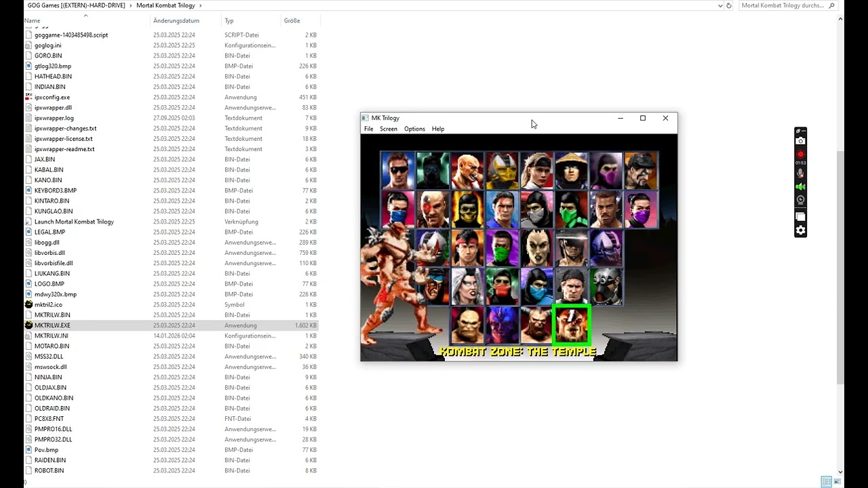This screenshot has height=488, width=868.
Task: Toggle the green speaker audio capture
Action: pyautogui.click(x=800, y=186)
